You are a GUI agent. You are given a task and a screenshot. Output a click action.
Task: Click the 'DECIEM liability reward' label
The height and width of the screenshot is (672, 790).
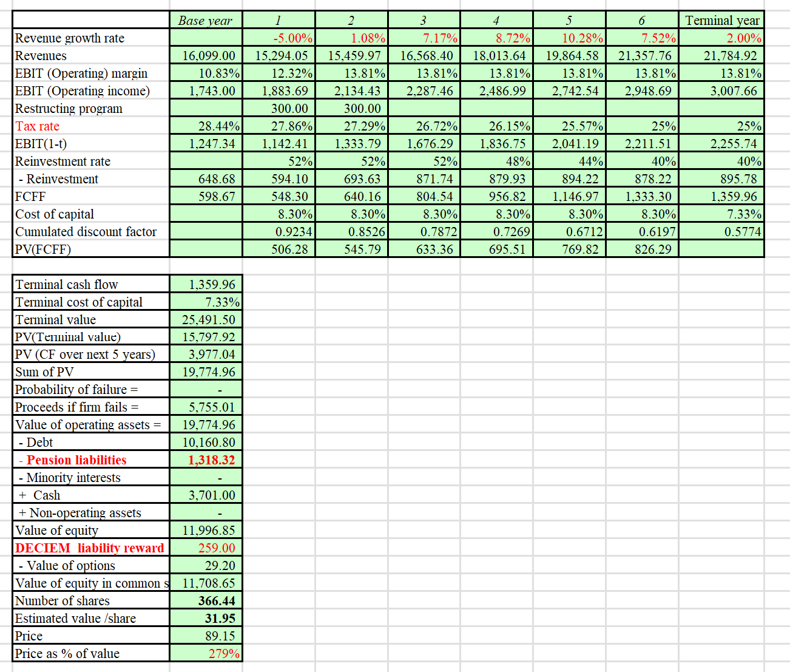(90, 549)
